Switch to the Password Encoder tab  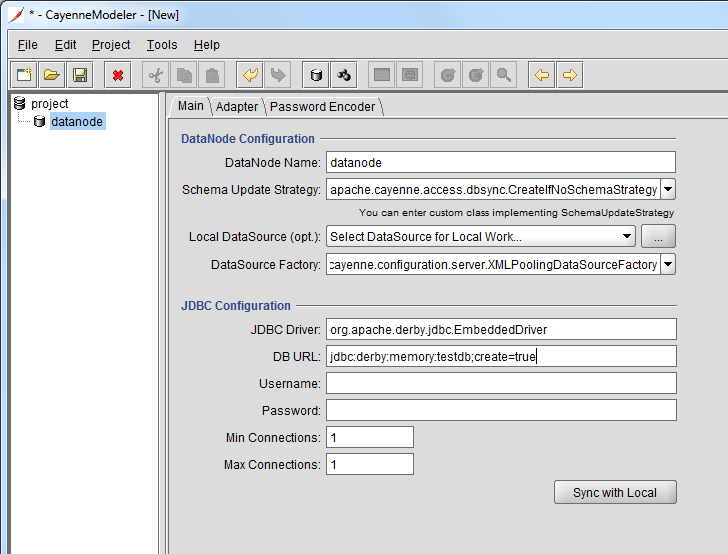pyautogui.click(x=322, y=106)
